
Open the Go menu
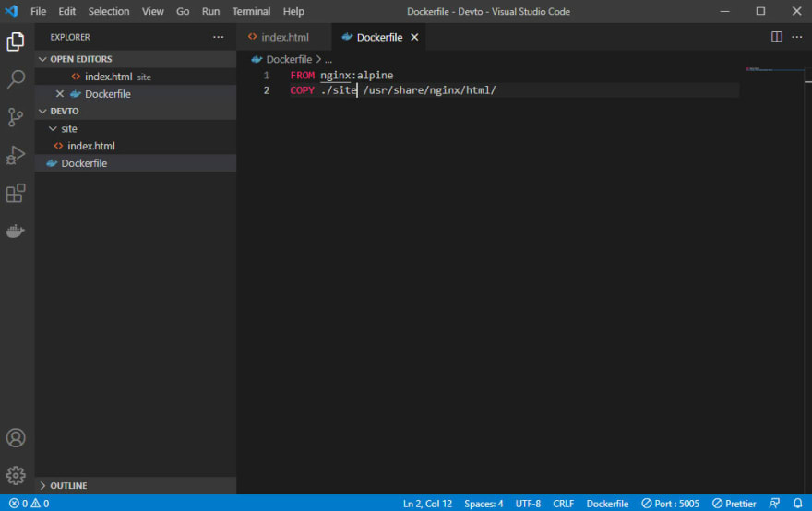tap(183, 11)
